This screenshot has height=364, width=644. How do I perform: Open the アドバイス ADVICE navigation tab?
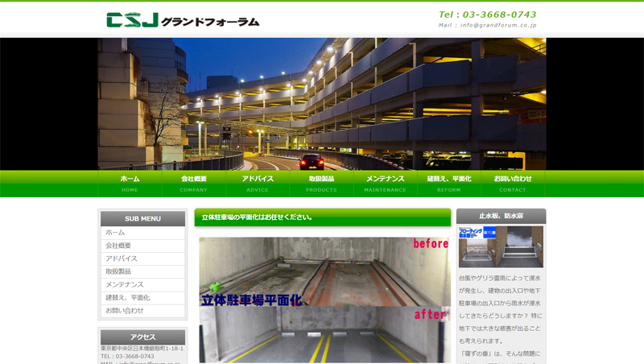(258, 184)
